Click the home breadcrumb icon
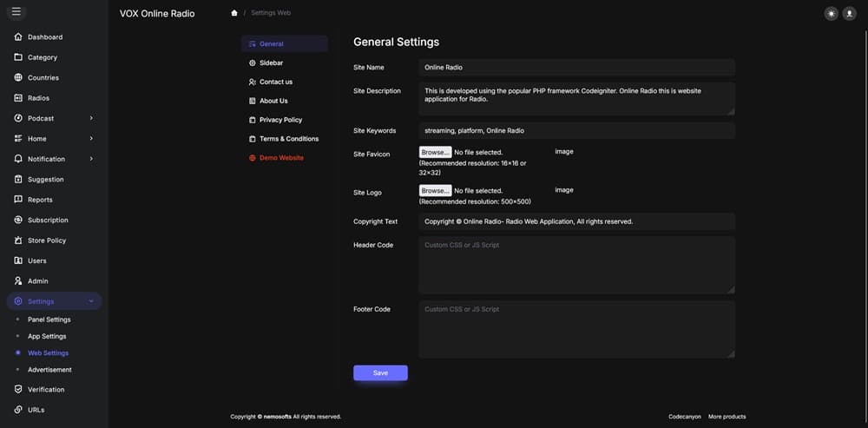 pos(234,13)
